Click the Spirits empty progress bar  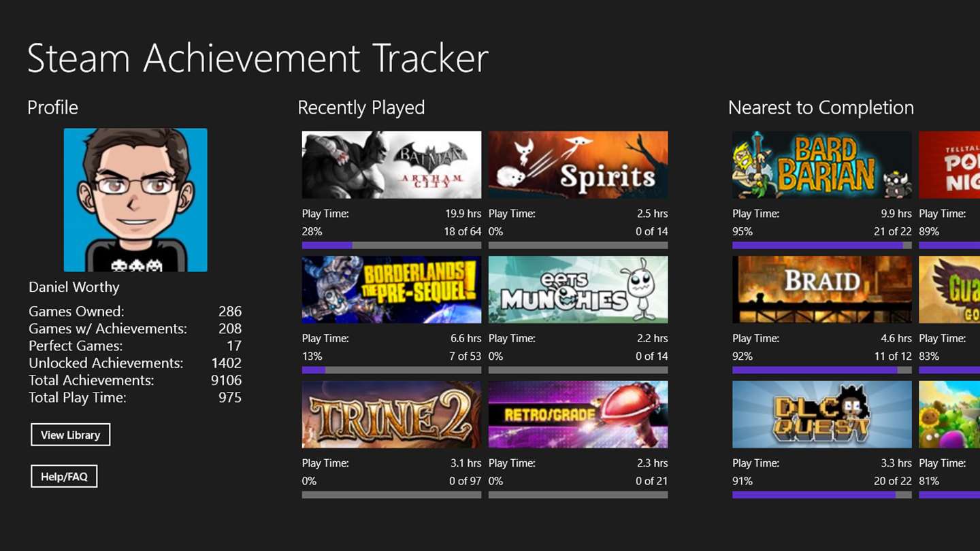pyautogui.click(x=578, y=245)
